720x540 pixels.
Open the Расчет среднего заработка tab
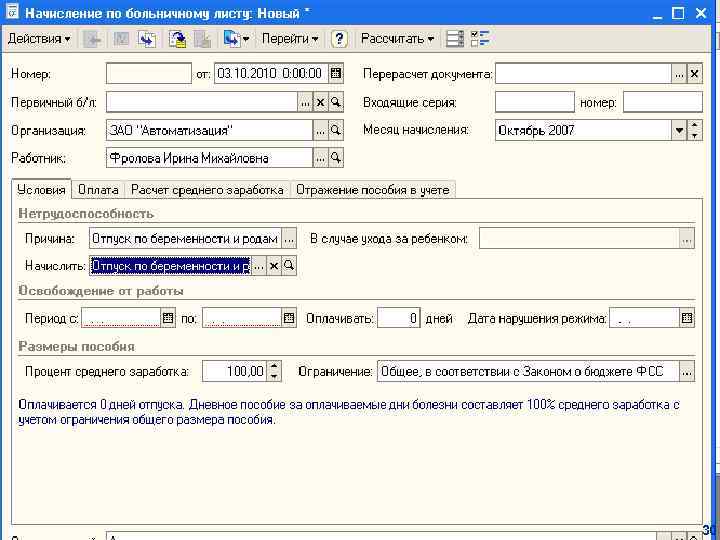(207, 190)
